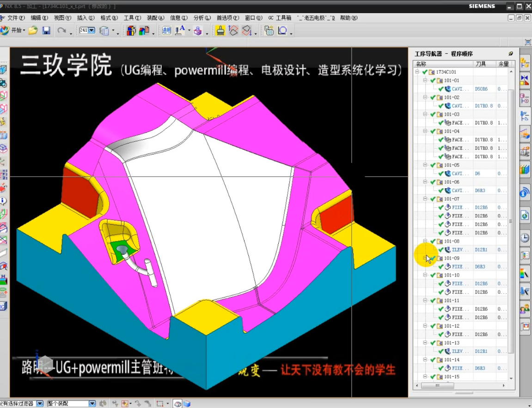Click the Open file folder icon
This screenshot has height=408, width=532.
(x=33, y=31)
